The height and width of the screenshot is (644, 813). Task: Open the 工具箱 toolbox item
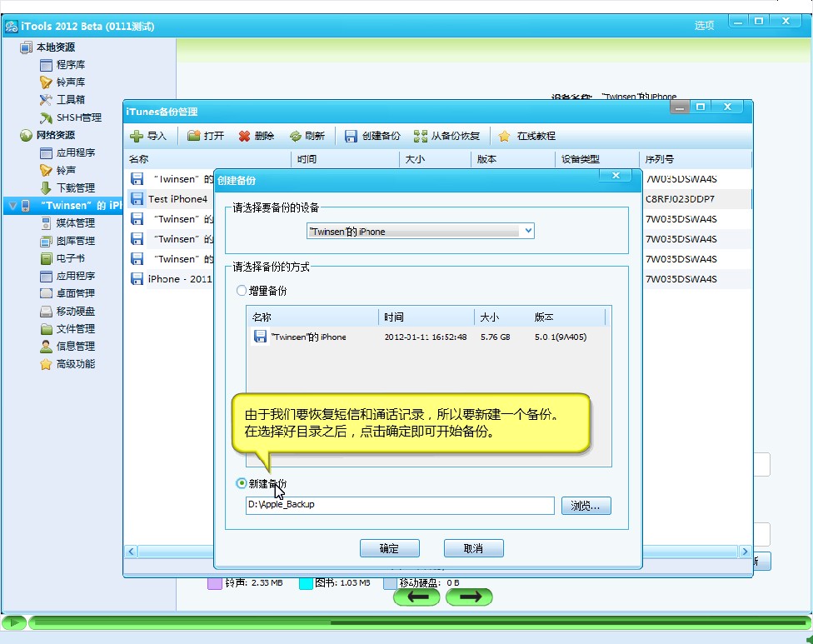(62, 99)
